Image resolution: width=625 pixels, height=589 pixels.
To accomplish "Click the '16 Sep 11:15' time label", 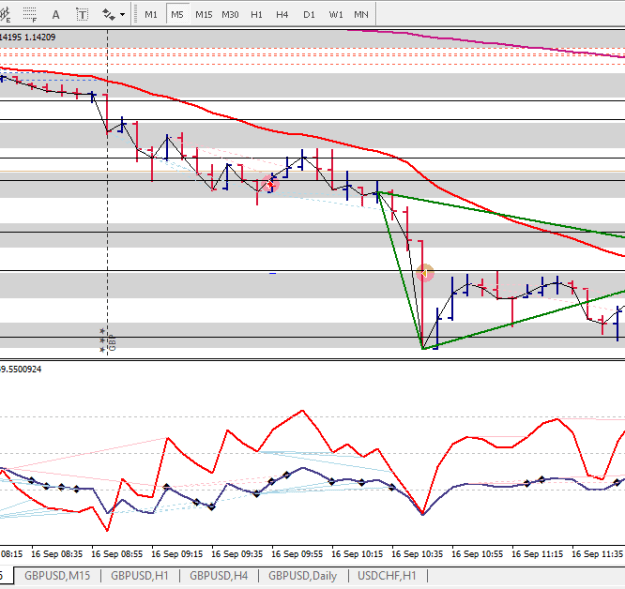I will click(537, 554).
